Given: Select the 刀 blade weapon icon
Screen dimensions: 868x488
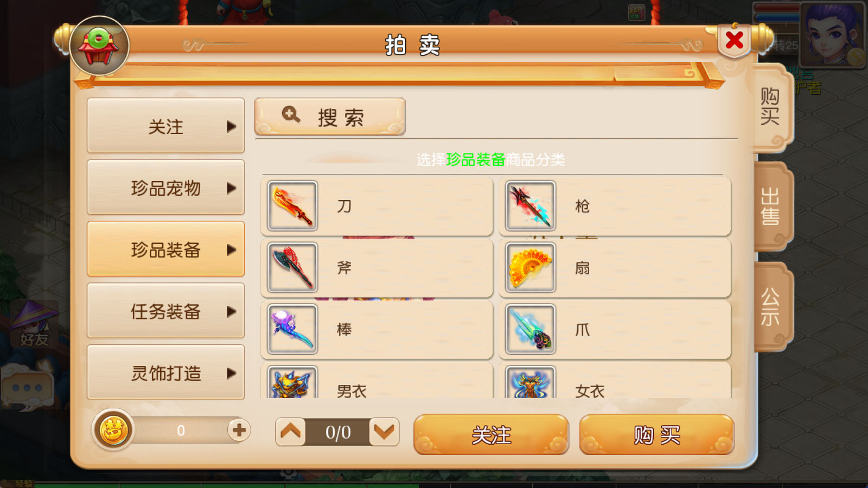Looking at the screenshot, I should pos(292,206).
